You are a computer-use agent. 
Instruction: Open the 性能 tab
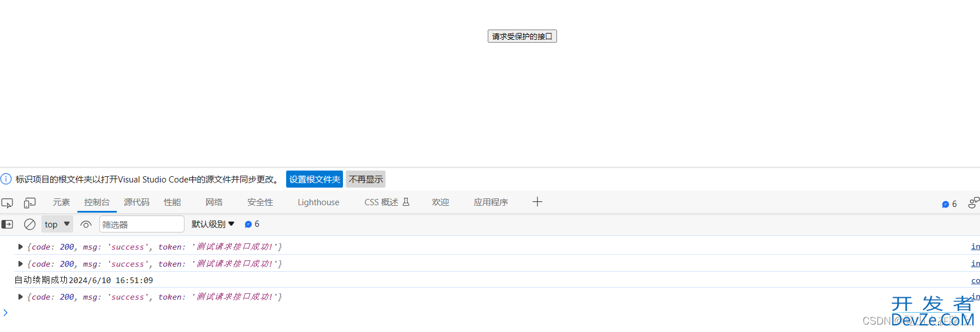point(172,202)
